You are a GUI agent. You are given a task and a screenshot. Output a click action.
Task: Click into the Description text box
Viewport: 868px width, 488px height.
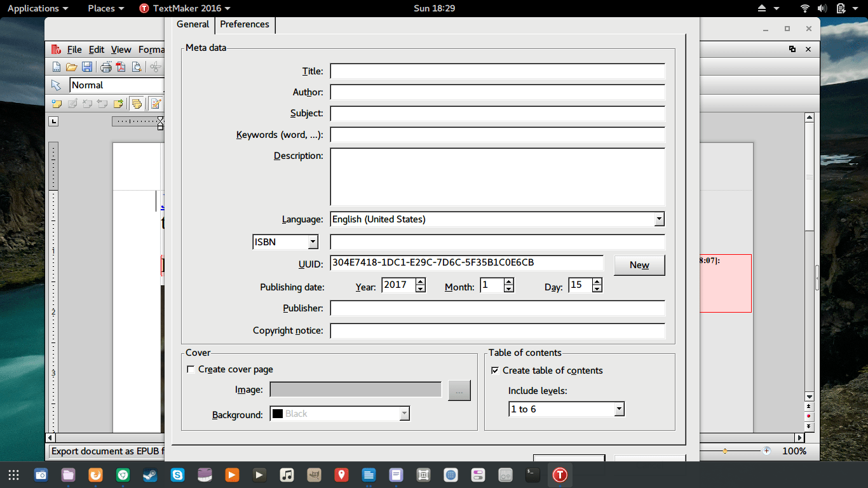(x=498, y=177)
